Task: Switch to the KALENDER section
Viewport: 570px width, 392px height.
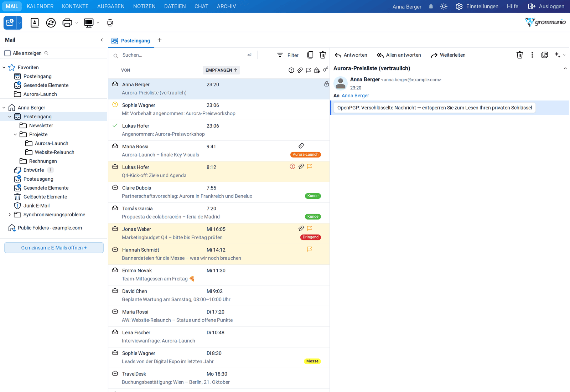Action: pos(40,6)
